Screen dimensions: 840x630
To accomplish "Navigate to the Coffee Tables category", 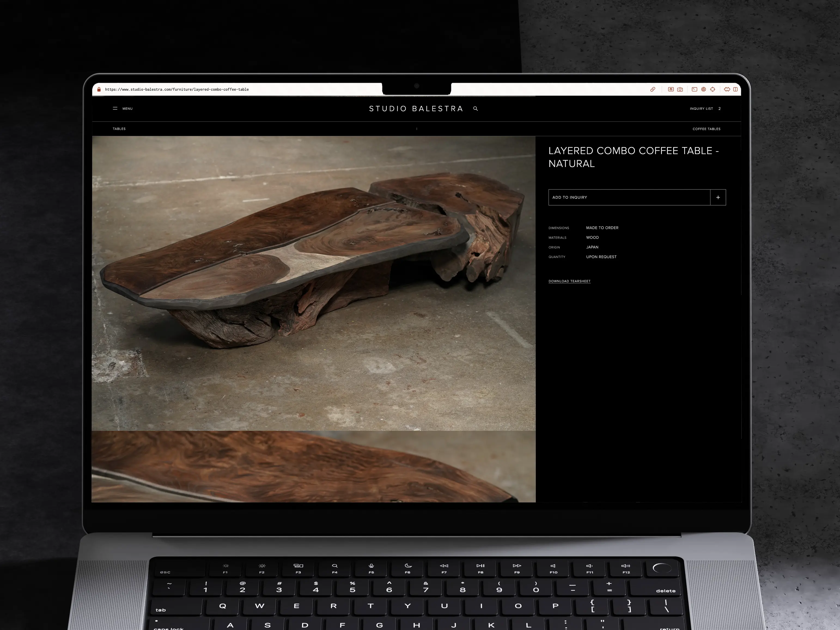I will point(706,129).
